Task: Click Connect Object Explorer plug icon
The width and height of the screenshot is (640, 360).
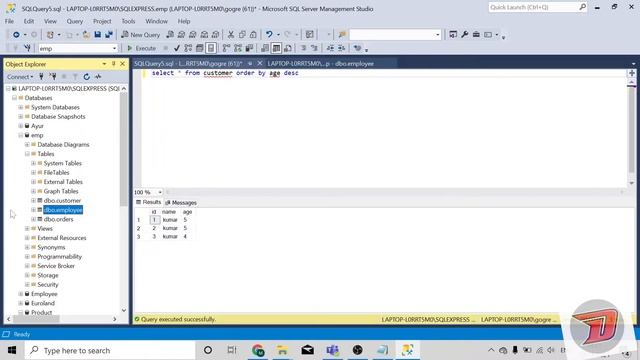Action: pos(41,76)
